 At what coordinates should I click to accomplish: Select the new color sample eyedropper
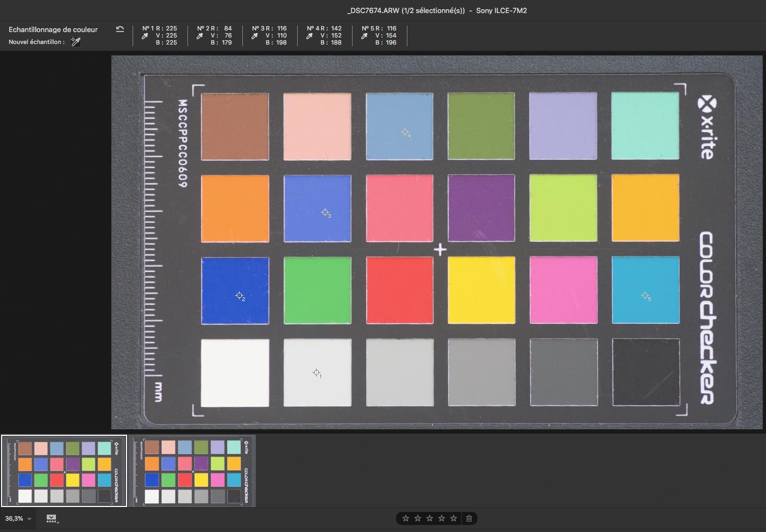click(76, 42)
